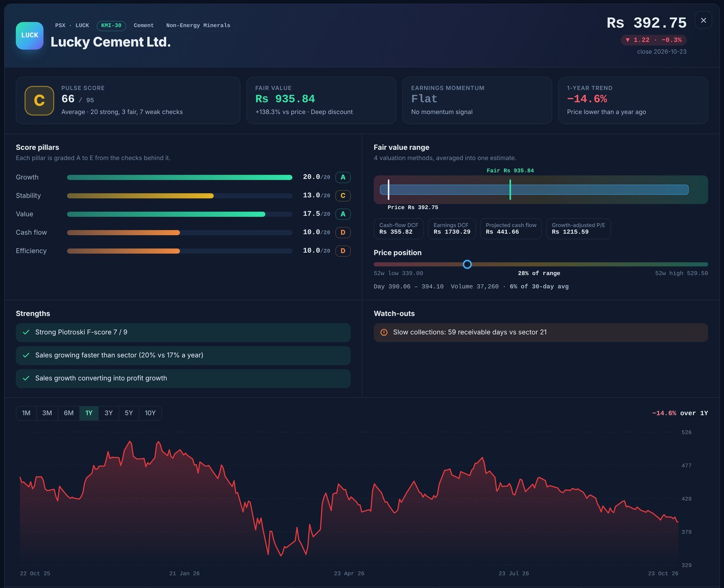Click the Value pillar A grade badge
This screenshot has width=724, height=588.
click(x=343, y=214)
